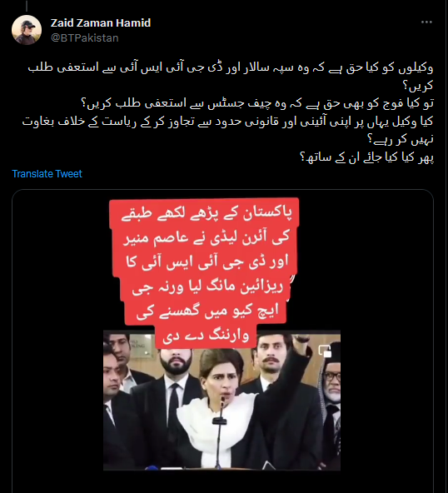Click the third line of the tweet about lawyers' rebellion

coord(227,122)
